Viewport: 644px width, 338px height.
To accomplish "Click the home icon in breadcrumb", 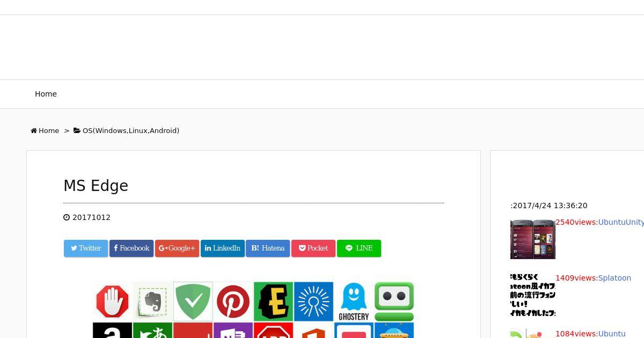I will (x=34, y=130).
